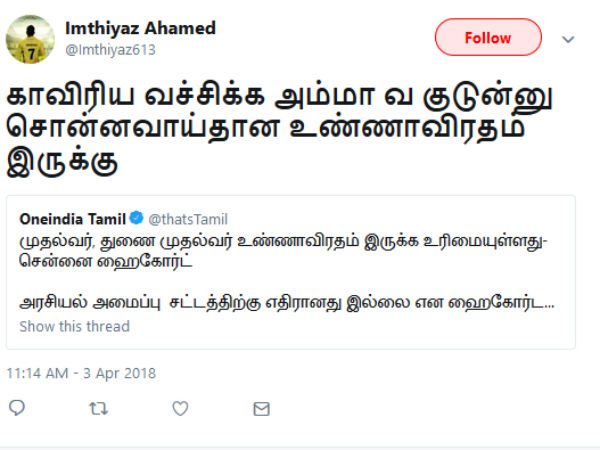Image resolution: width=600 pixels, height=450 pixels.
Task: Like the tweet with the heart icon
Action: click(x=180, y=408)
